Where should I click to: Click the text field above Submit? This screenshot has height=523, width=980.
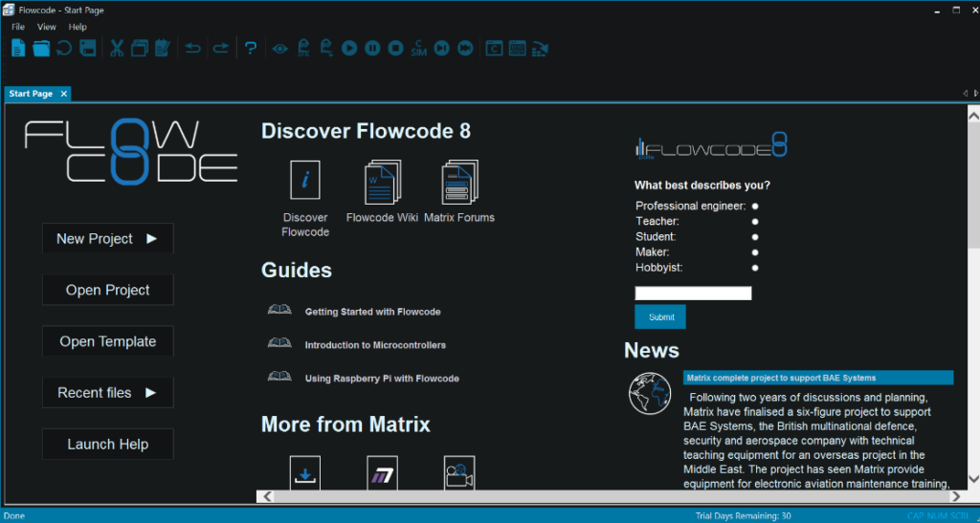(693, 294)
